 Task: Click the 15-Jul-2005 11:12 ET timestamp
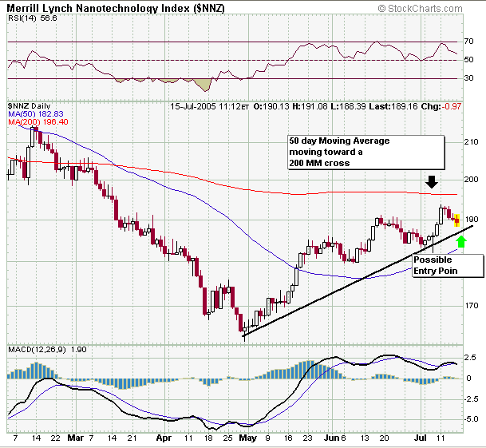coord(210,107)
